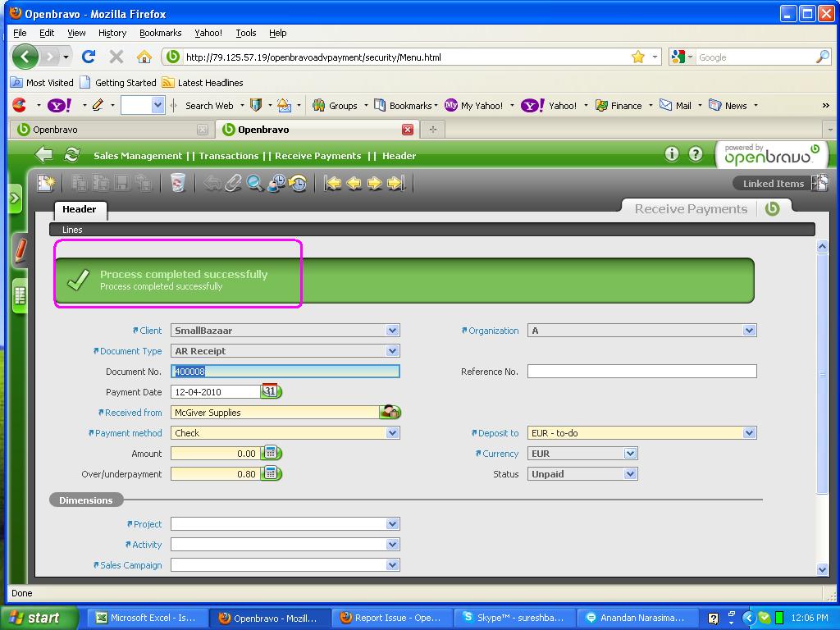840x630 pixels.
Task: Open the attachment paperclip icon
Action: [234, 183]
